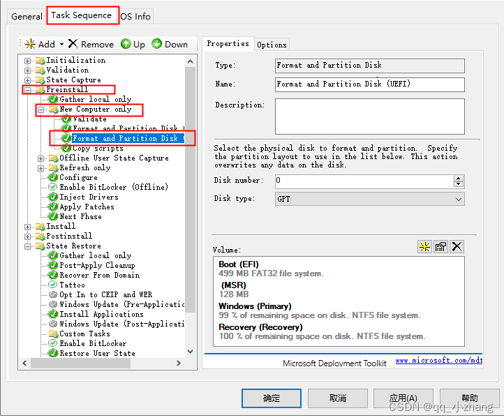Click the Tattoo step icon
504x420 pixels.
tap(53, 285)
